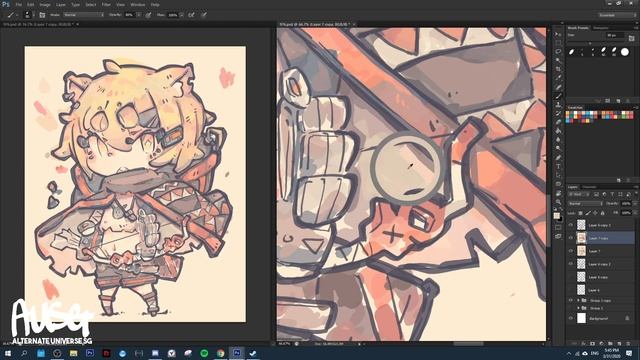Click the brush Size input field
The height and width of the screenshot is (360, 640).
point(615,36)
